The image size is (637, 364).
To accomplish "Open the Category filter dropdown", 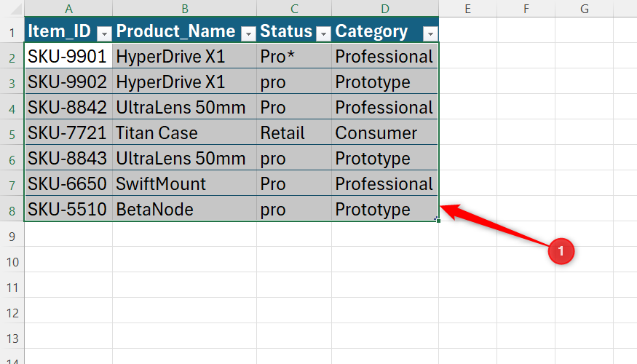I will pyautogui.click(x=430, y=34).
